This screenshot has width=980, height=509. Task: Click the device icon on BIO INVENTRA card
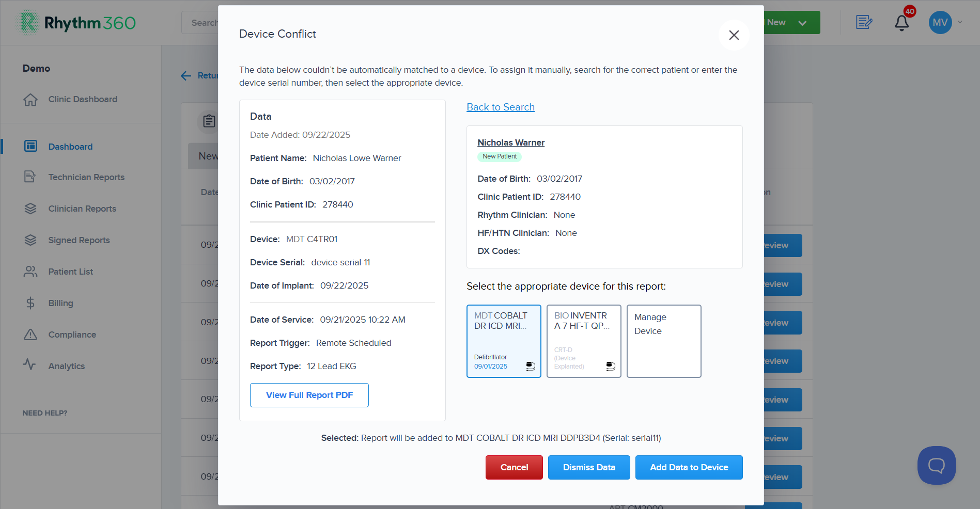(x=611, y=366)
